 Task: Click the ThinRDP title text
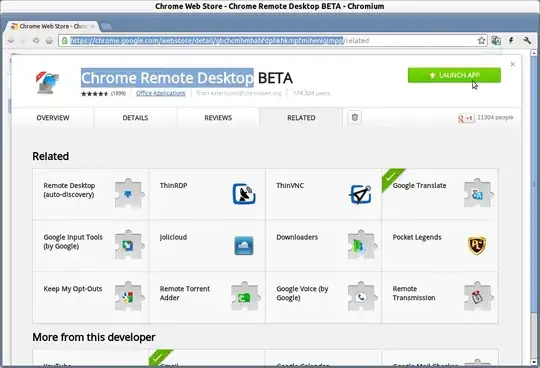(x=173, y=185)
